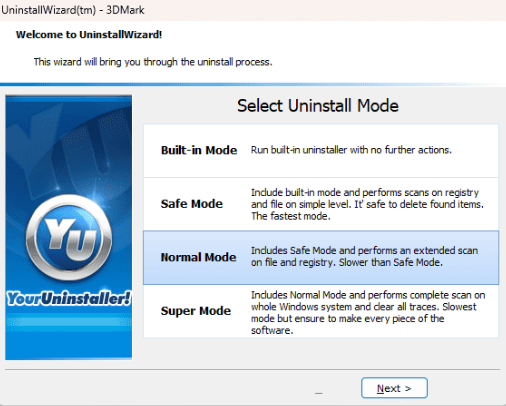506x406 pixels.
Task: Click the small dash left of Next
Action: [319, 393]
